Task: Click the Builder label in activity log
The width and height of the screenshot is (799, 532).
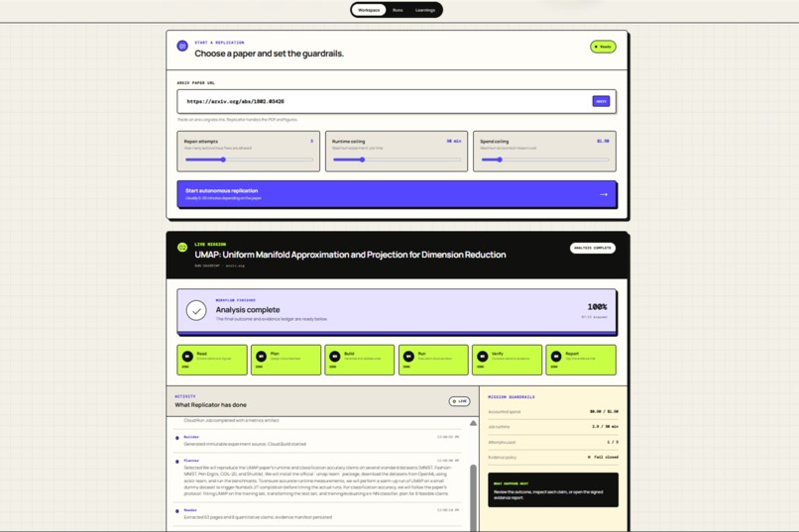Action: tap(191, 437)
